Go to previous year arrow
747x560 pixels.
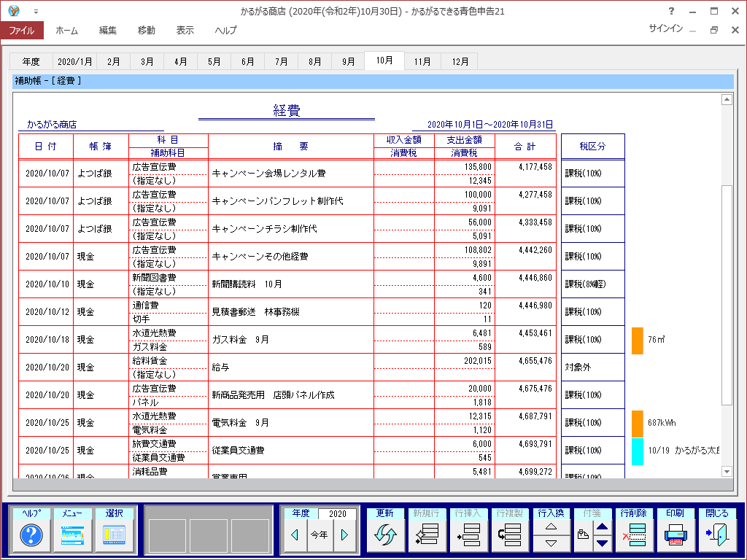[295, 534]
